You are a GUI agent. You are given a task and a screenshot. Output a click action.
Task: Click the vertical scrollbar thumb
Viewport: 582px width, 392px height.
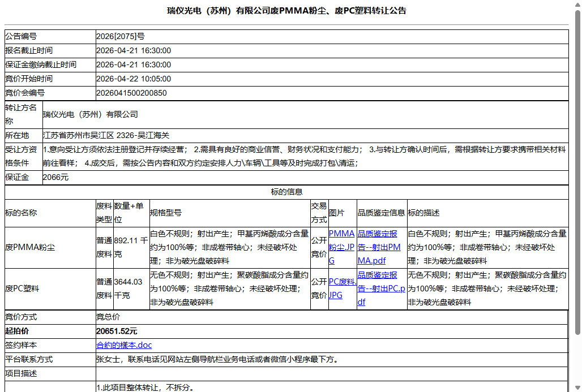coord(577,173)
